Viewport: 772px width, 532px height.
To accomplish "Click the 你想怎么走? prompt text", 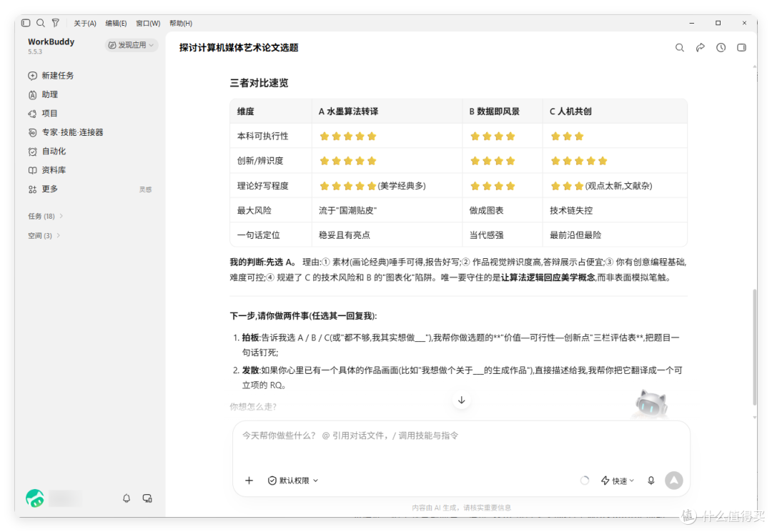I will (x=253, y=406).
